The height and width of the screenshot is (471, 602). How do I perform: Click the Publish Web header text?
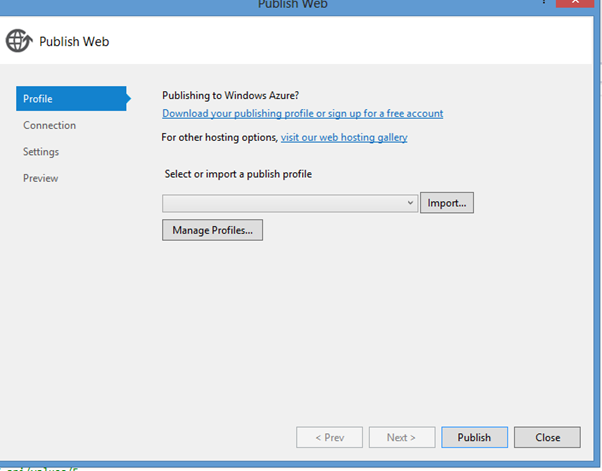tap(74, 42)
